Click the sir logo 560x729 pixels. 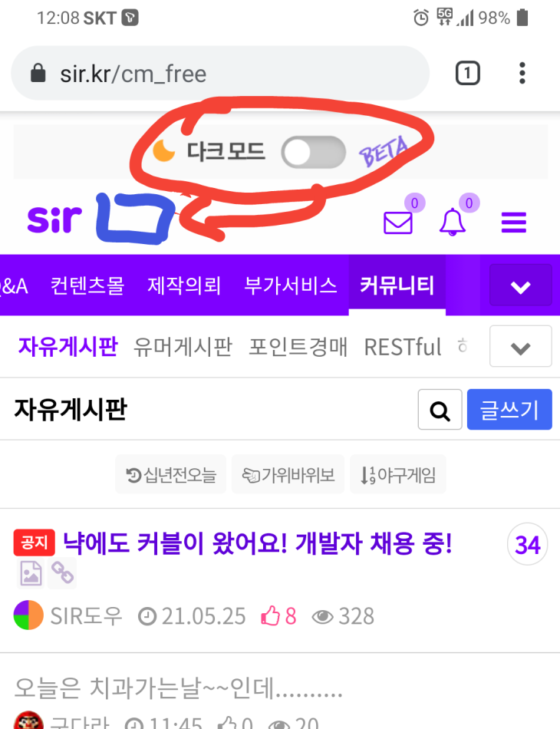coord(54,219)
